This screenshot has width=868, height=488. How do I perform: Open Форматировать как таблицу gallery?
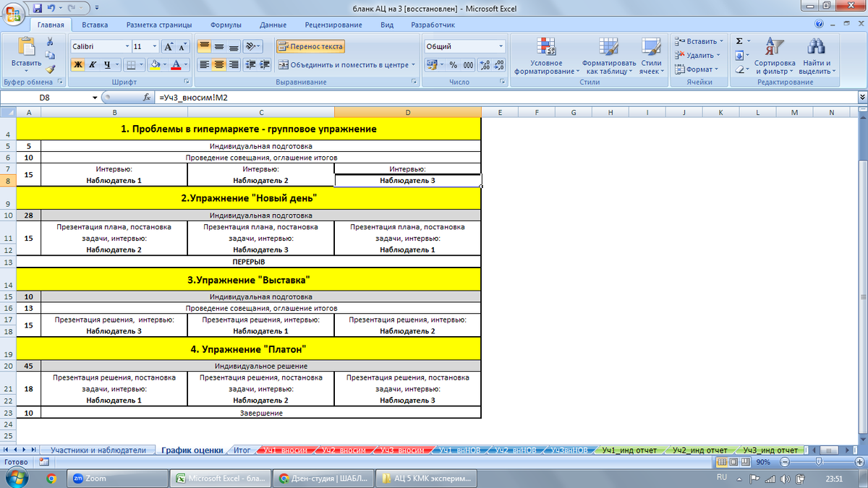click(608, 56)
